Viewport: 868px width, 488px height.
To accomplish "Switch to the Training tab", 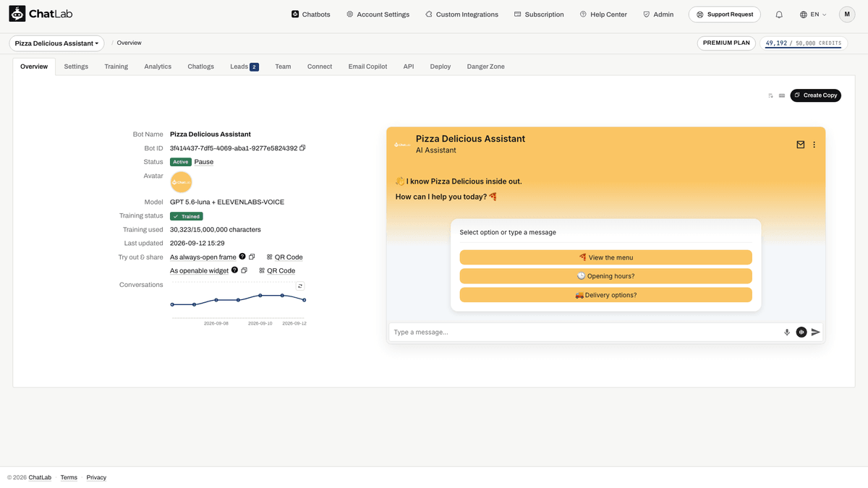I will (116, 67).
